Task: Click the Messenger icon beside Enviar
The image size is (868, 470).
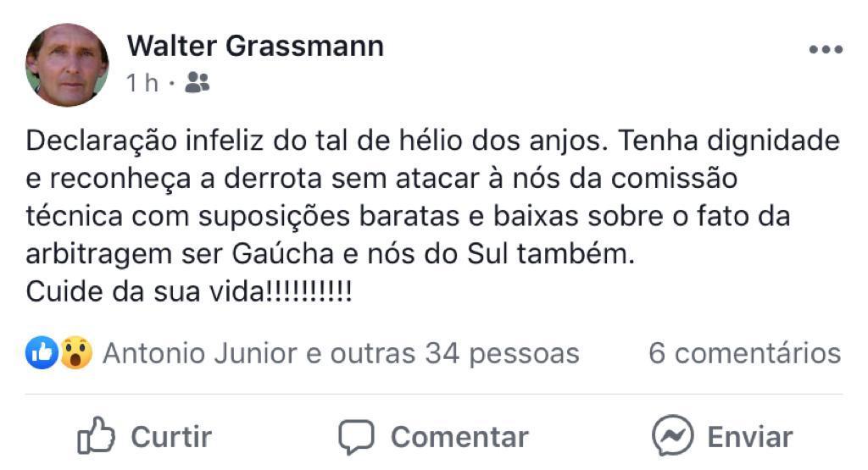Action: 673,436
